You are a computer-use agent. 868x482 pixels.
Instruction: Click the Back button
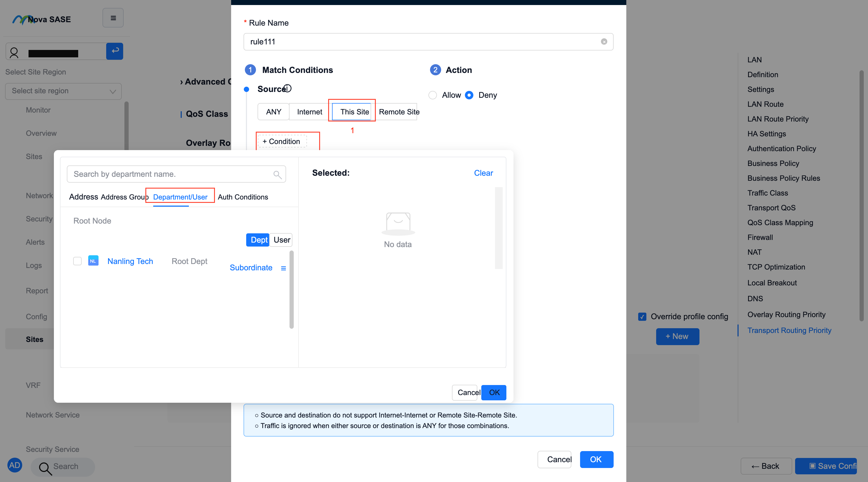tap(766, 466)
